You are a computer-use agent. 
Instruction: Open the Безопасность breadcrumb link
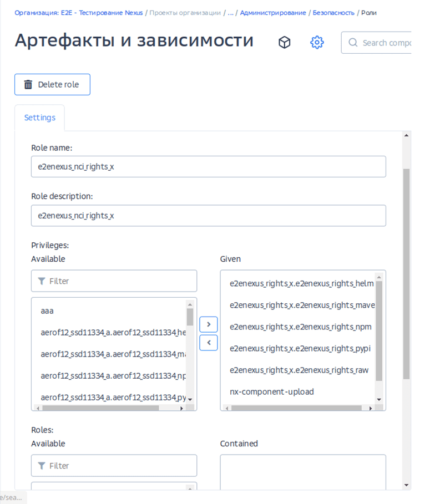pyautogui.click(x=333, y=13)
